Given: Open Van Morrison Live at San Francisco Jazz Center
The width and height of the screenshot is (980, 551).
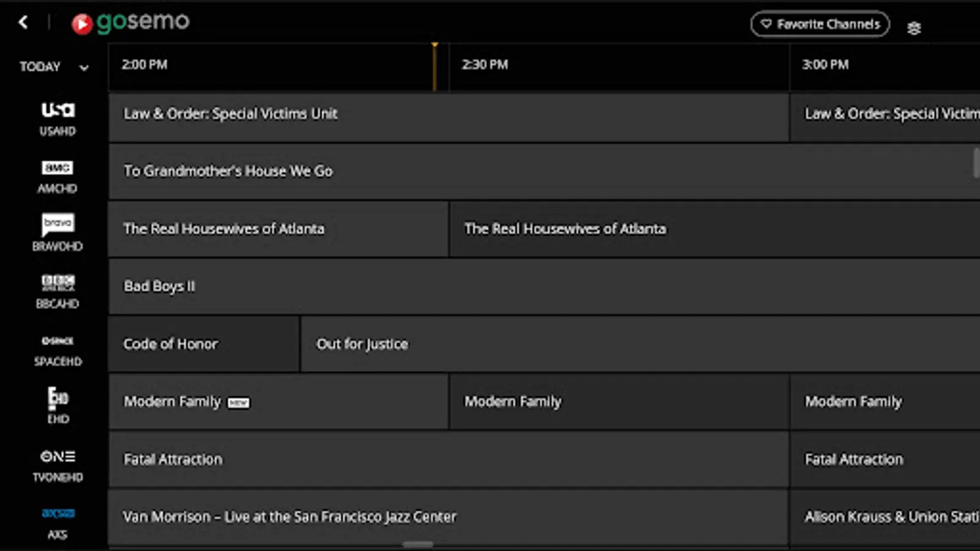Looking at the screenshot, I should [x=448, y=517].
